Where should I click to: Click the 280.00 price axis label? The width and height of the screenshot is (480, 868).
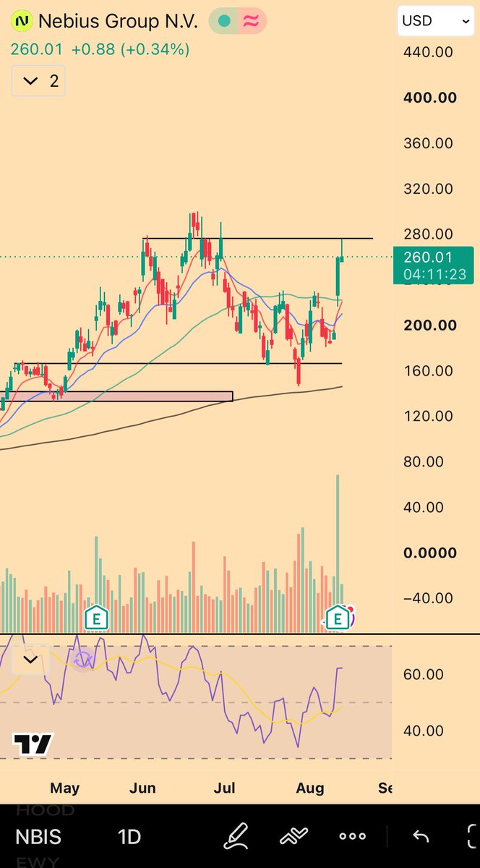click(429, 234)
